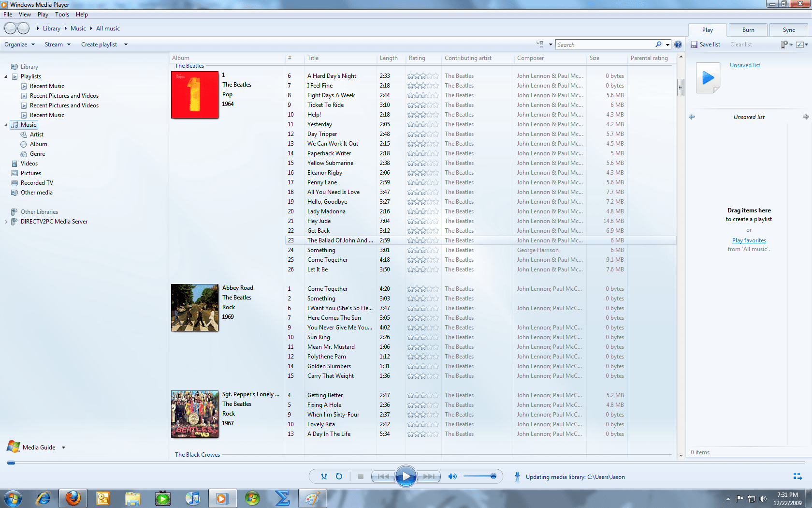Select the song Hey Jude

[319, 221]
